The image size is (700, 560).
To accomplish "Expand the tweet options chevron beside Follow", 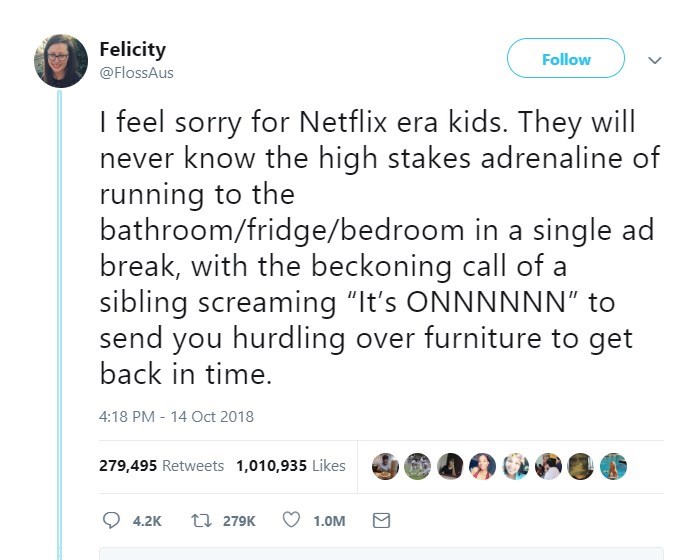I will (655, 60).
